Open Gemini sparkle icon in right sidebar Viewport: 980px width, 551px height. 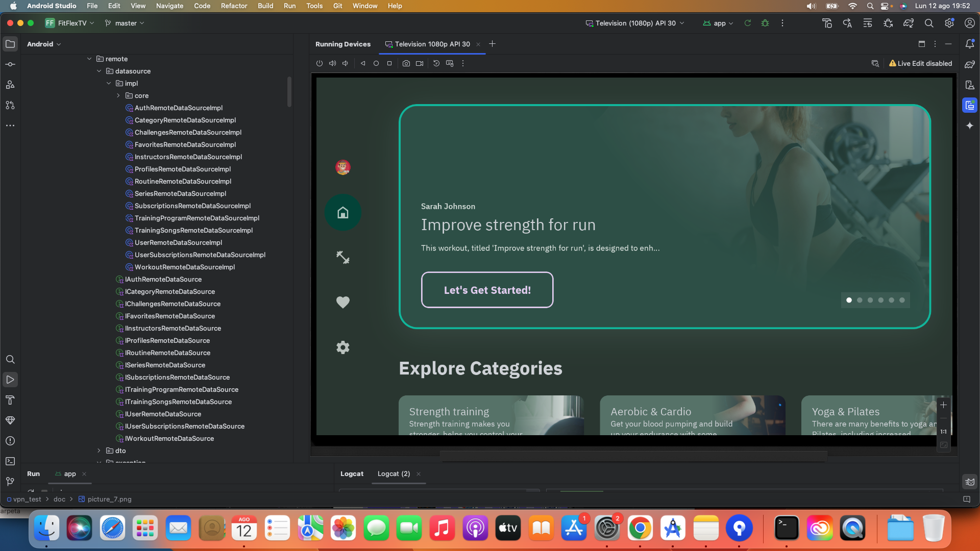point(970,126)
